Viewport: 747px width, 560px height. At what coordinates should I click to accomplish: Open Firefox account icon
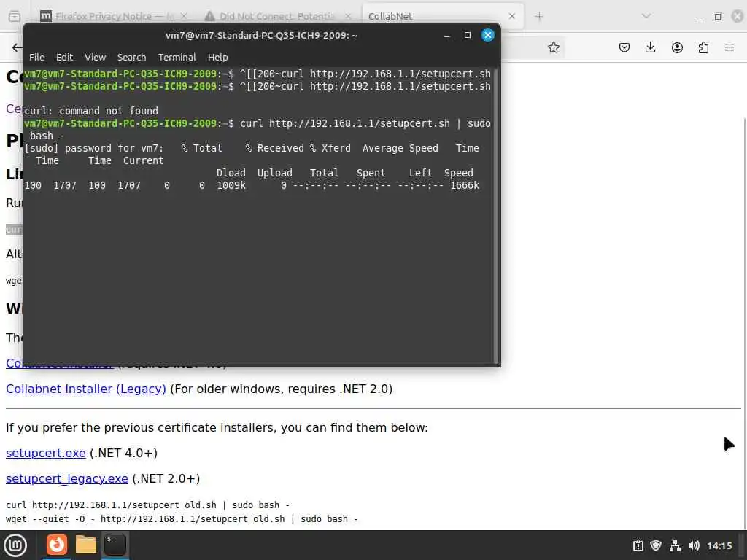coord(677,47)
